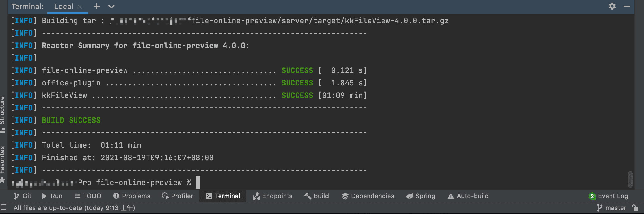Image resolution: width=644 pixels, height=214 pixels.
Task: Open the Profiler tool window
Action: (x=178, y=196)
